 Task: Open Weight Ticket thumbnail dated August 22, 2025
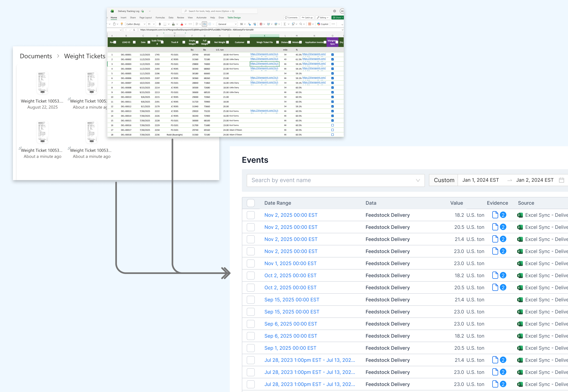click(x=42, y=83)
